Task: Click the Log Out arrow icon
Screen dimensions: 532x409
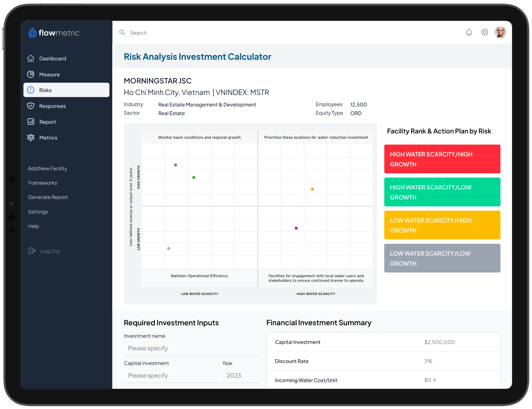Action: pos(32,251)
